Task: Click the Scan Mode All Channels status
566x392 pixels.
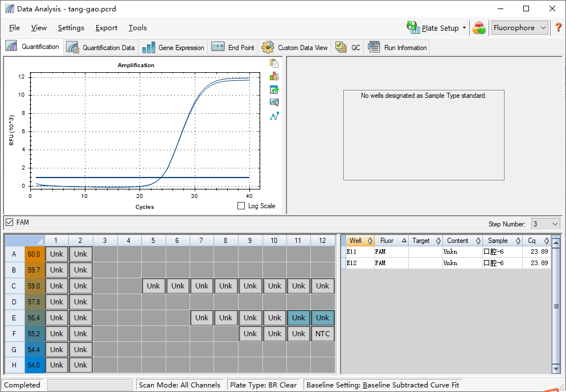Action: (179, 385)
